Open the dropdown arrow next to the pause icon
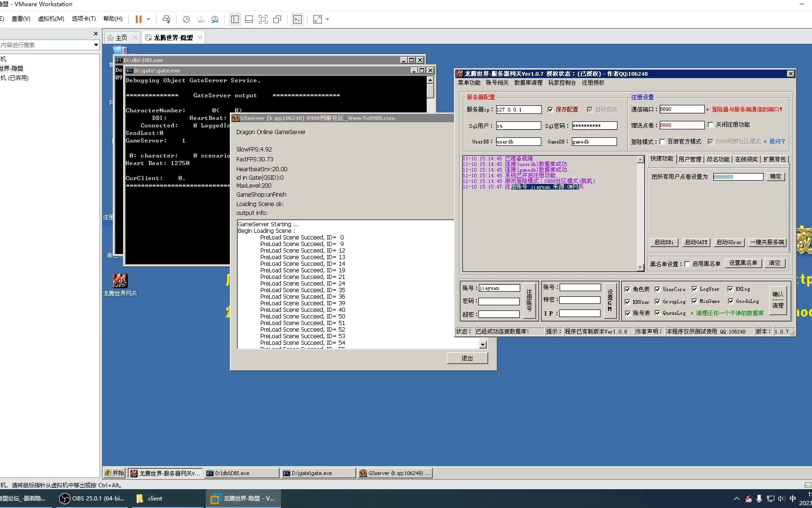This screenshot has width=812, height=508. pos(148,19)
